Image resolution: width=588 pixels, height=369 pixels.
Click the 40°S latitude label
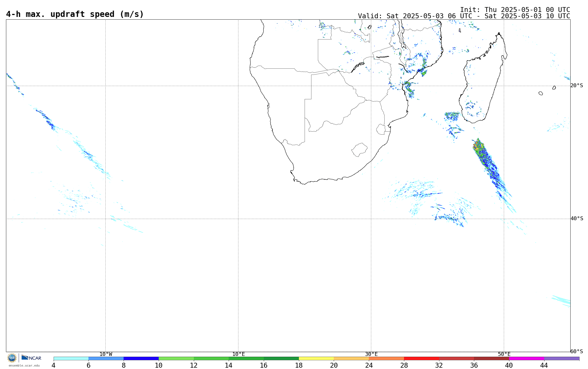point(577,219)
